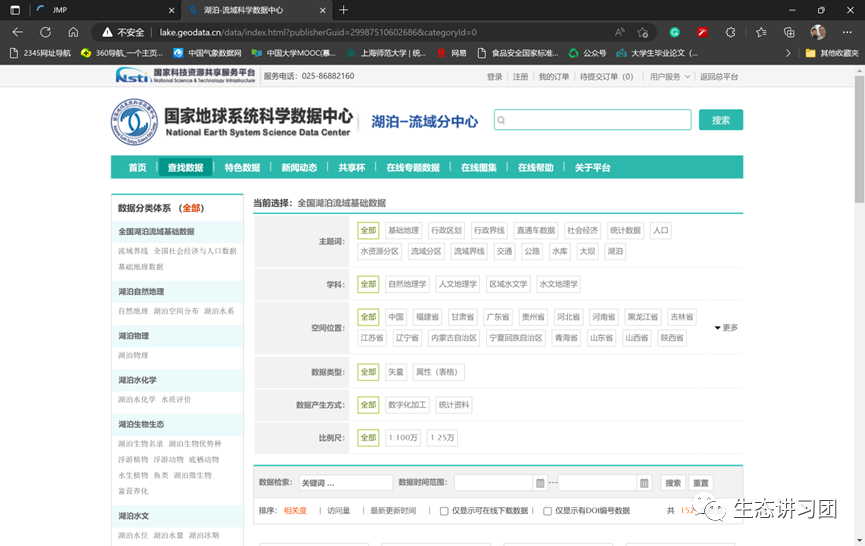Screen dimensions: 865x546
Task: Open the browser extensions puzzle icon
Action: (730, 33)
